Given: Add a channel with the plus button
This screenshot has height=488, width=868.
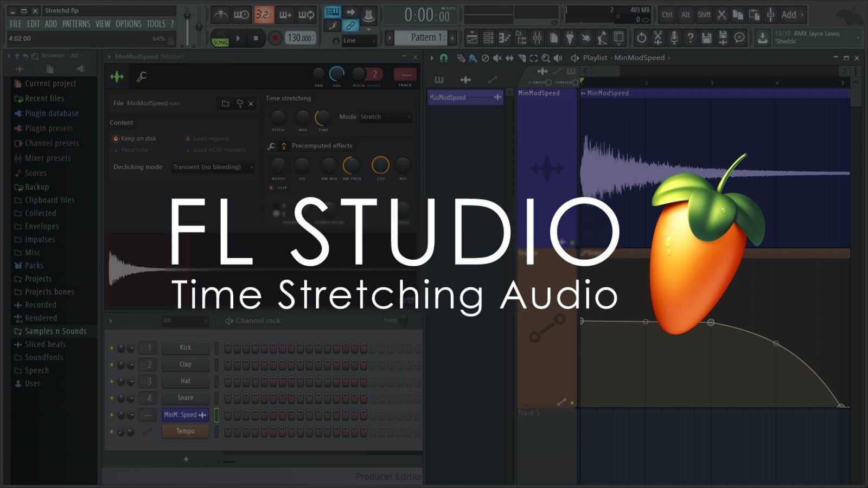Looking at the screenshot, I should tap(186, 459).
